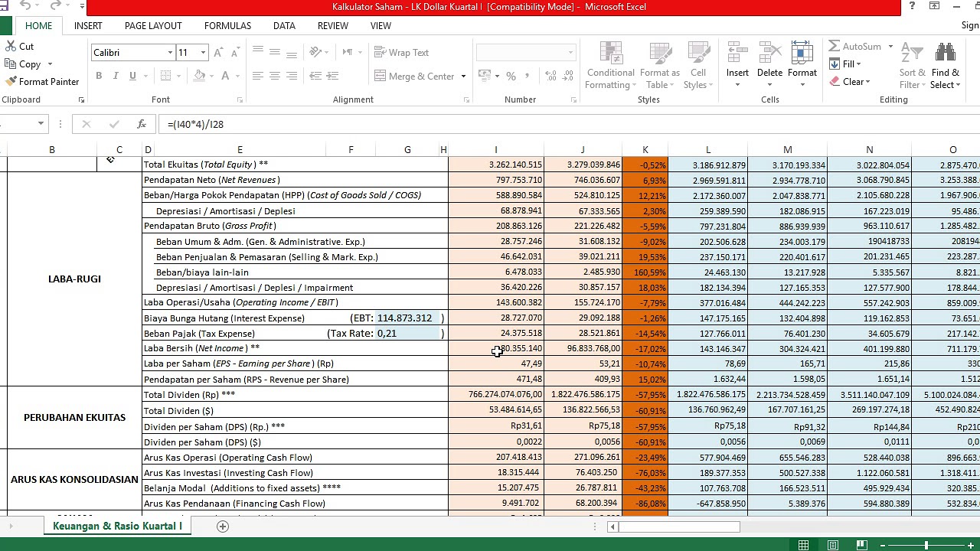Apply the Fill Color bucket

[x=200, y=76]
